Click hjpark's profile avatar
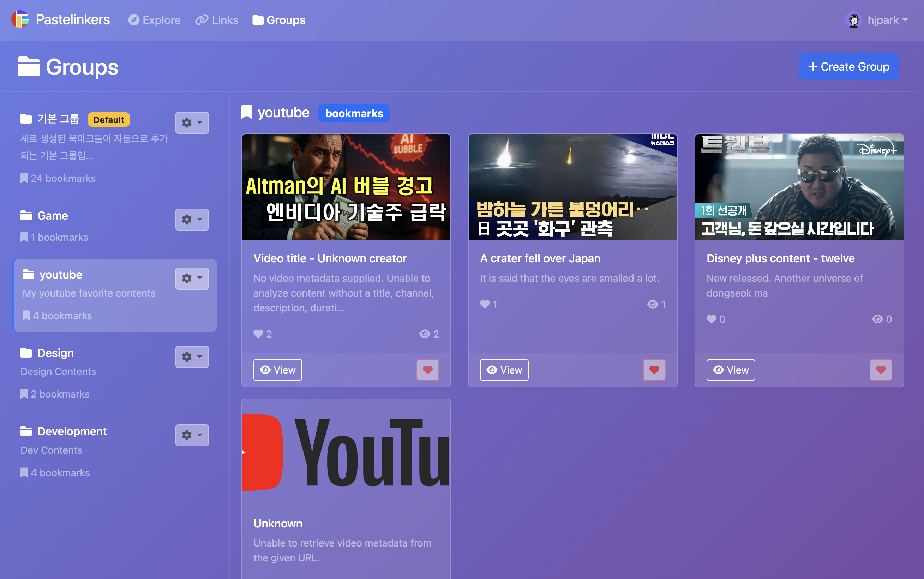 point(853,20)
